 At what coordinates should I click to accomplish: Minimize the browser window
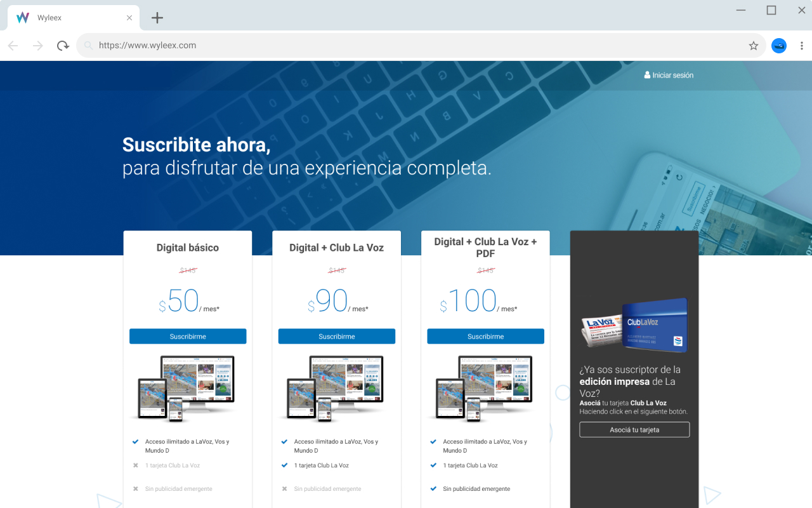741,10
